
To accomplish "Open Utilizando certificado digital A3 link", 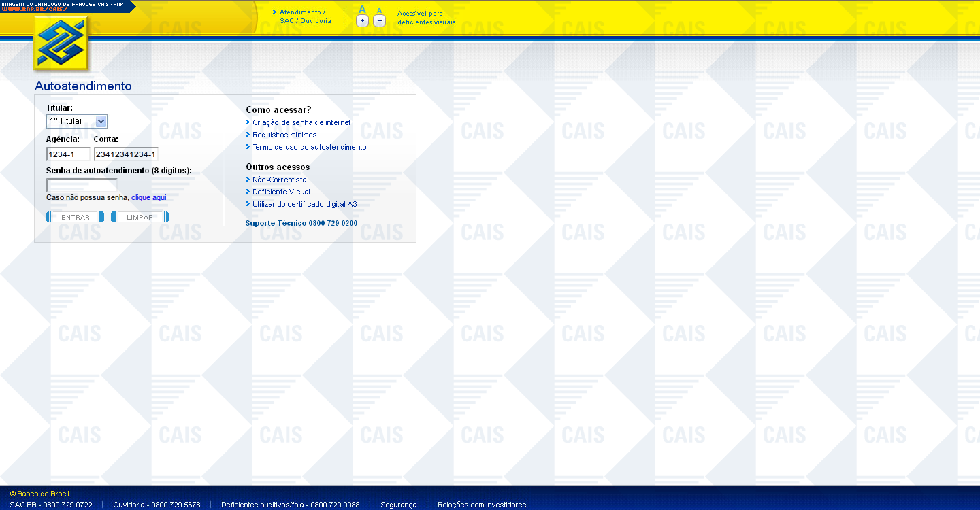I will tap(304, 205).
